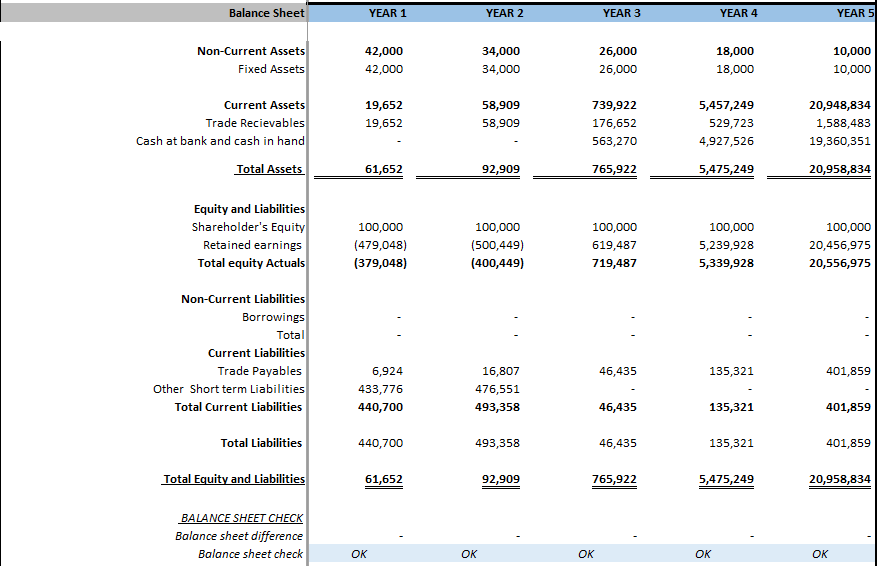Select Year 5 Trade Receivables value 1,588,483
Viewport: 877px width, 566px height.
843,122
